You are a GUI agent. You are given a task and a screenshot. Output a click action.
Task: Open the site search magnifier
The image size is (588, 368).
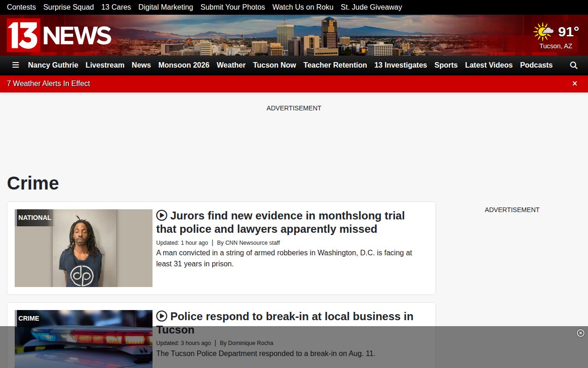point(574,65)
